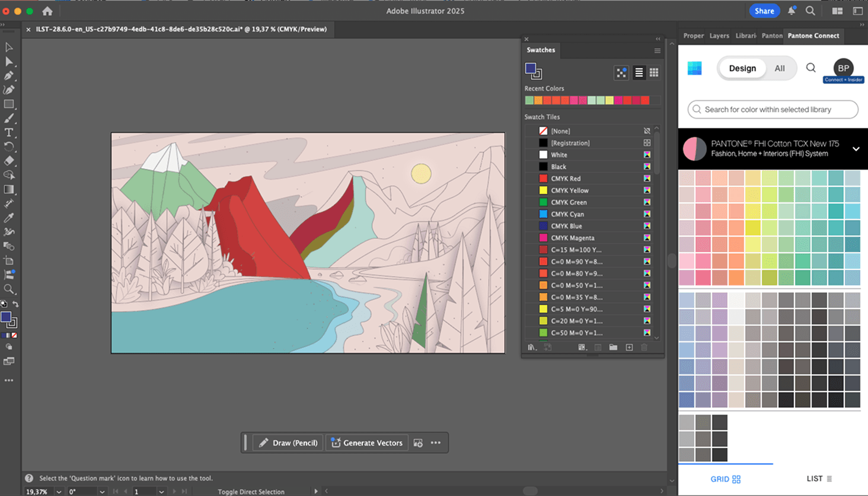Open more options in contextual task bar
Viewport: 868px width, 496px height.
click(436, 443)
